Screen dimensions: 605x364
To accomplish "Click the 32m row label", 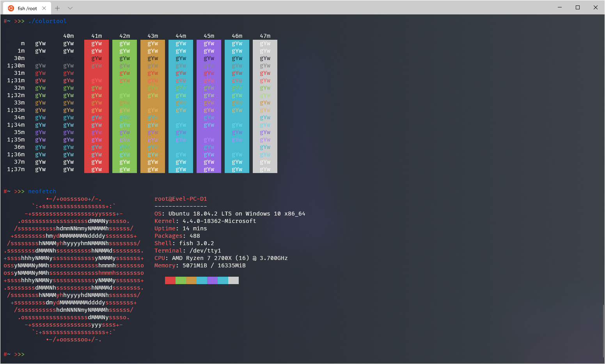I will [x=19, y=88].
